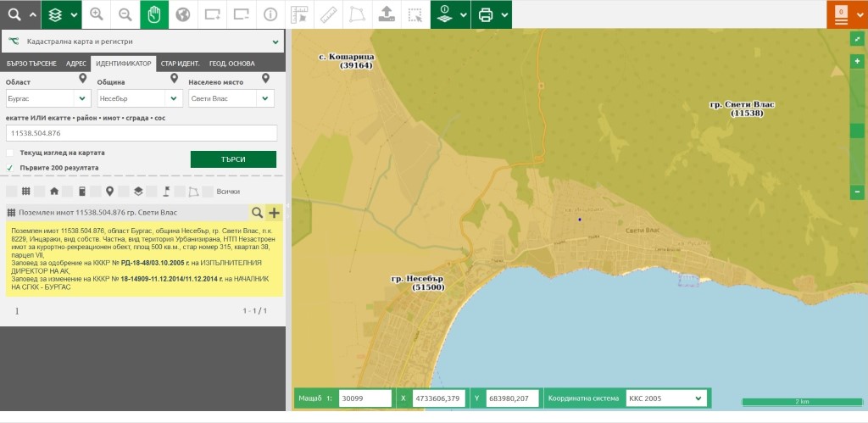Switch to the АДРЕС tab
Screen dimensions: 868x423
pos(75,64)
